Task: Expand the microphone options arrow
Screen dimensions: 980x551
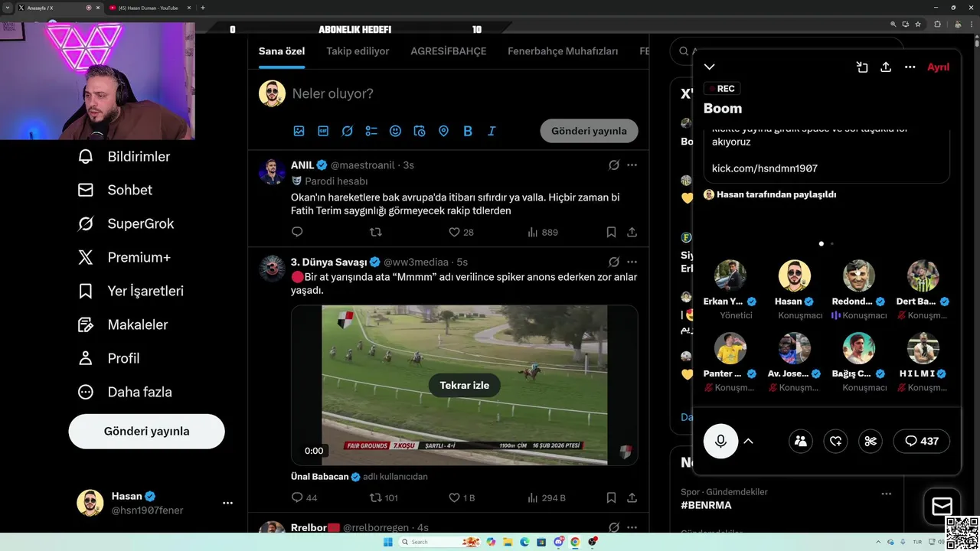Action: (x=748, y=441)
